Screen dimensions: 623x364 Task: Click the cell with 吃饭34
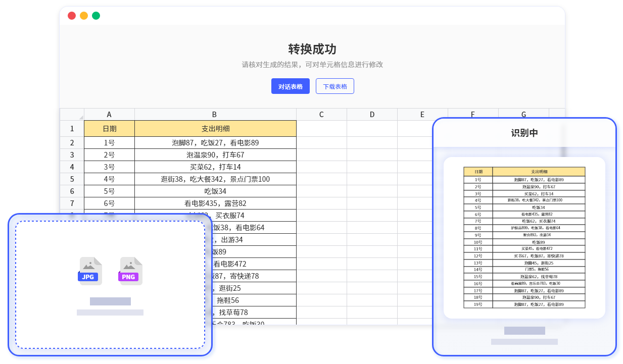214,191
